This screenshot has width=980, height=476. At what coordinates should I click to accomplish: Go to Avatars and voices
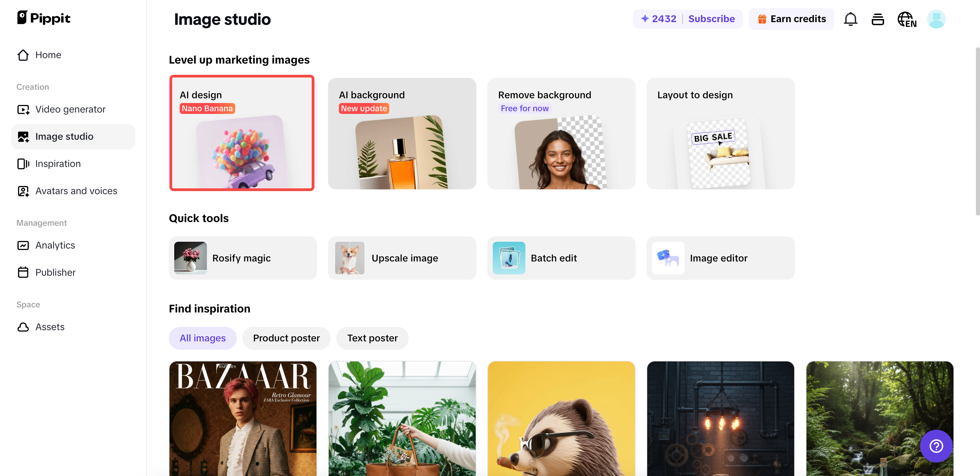(x=76, y=191)
